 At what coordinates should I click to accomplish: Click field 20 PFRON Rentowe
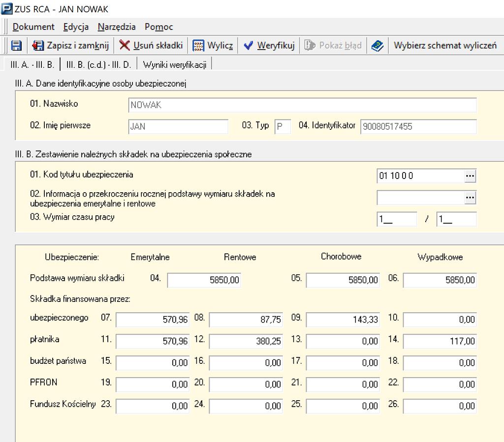(x=246, y=384)
